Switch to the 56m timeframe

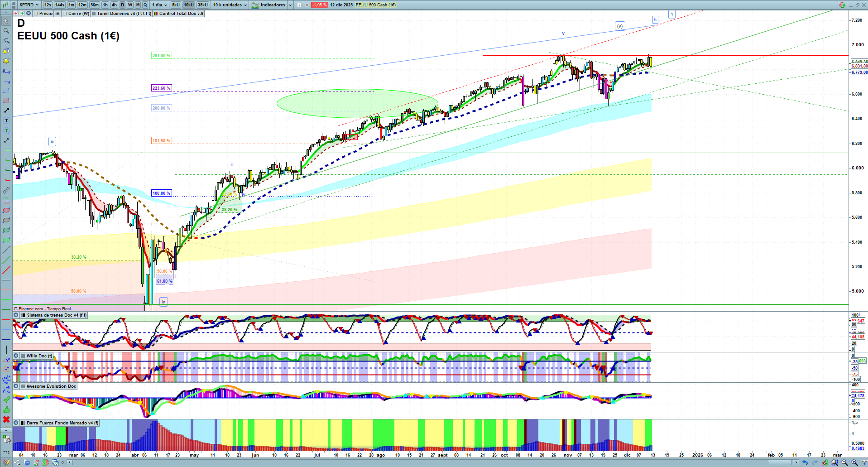pyautogui.click(x=94, y=5)
